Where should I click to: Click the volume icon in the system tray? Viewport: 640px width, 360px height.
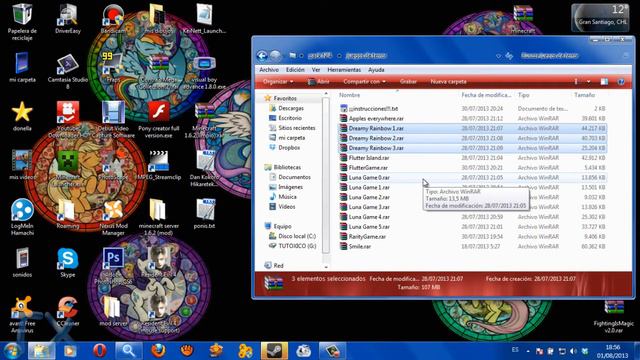tap(573, 351)
